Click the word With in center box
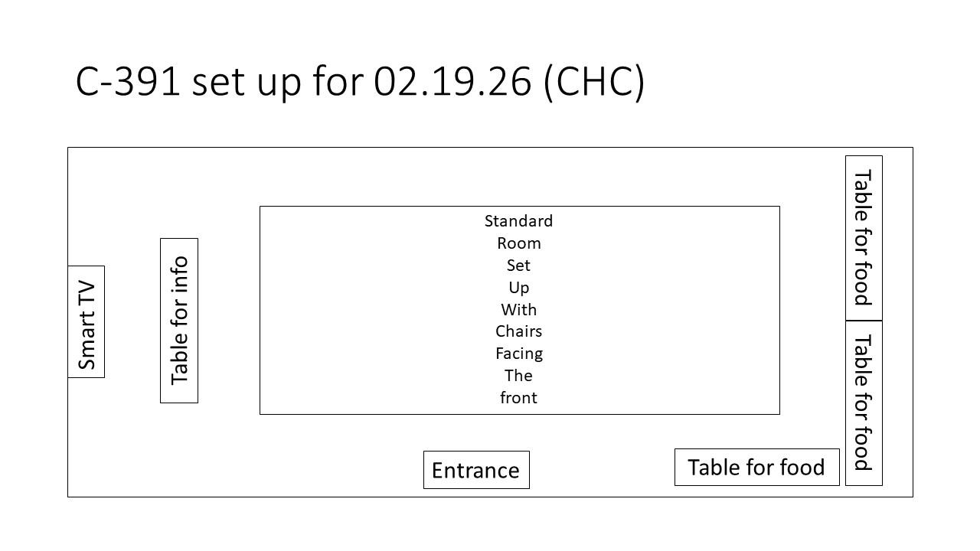This screenshot has width=980, height=551. coord(518,310)
